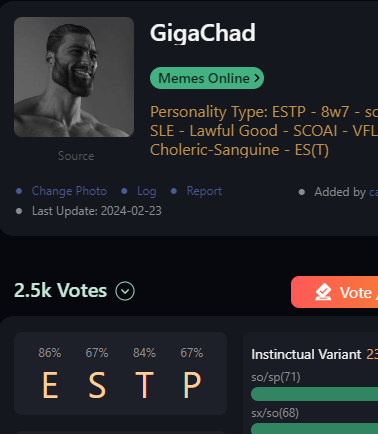The image size is (378, 434).
Task: Click the Personality Type description text
Action: [x=264, y=131]
